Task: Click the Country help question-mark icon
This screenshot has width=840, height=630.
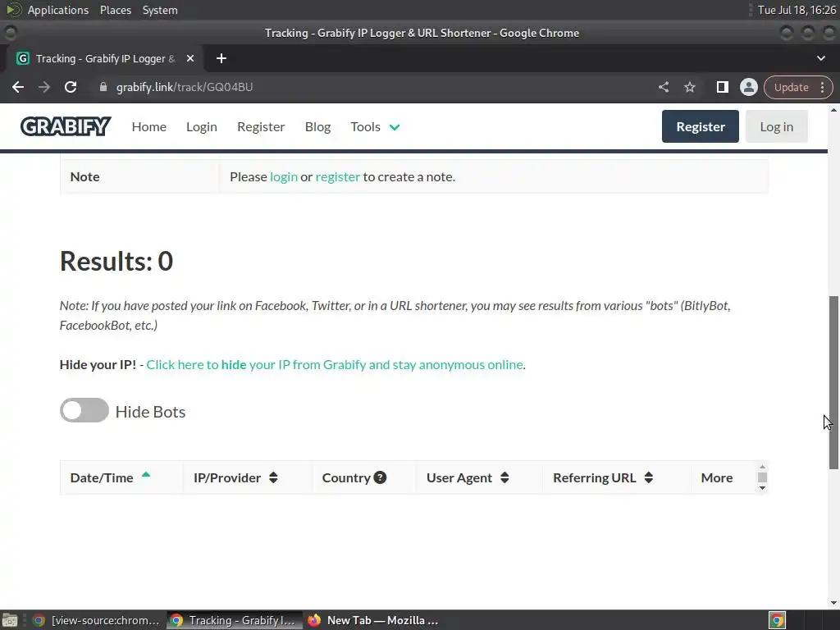Action: click(x=380, y=477)
